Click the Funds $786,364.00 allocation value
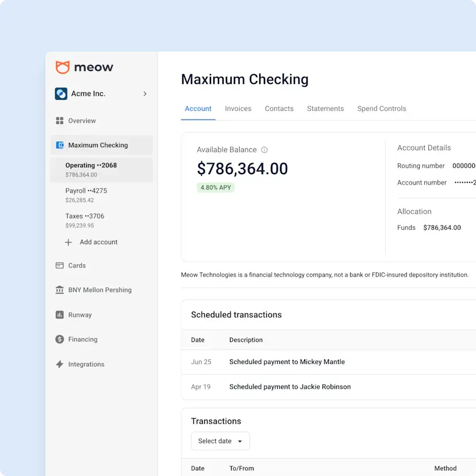 [442, 228]
